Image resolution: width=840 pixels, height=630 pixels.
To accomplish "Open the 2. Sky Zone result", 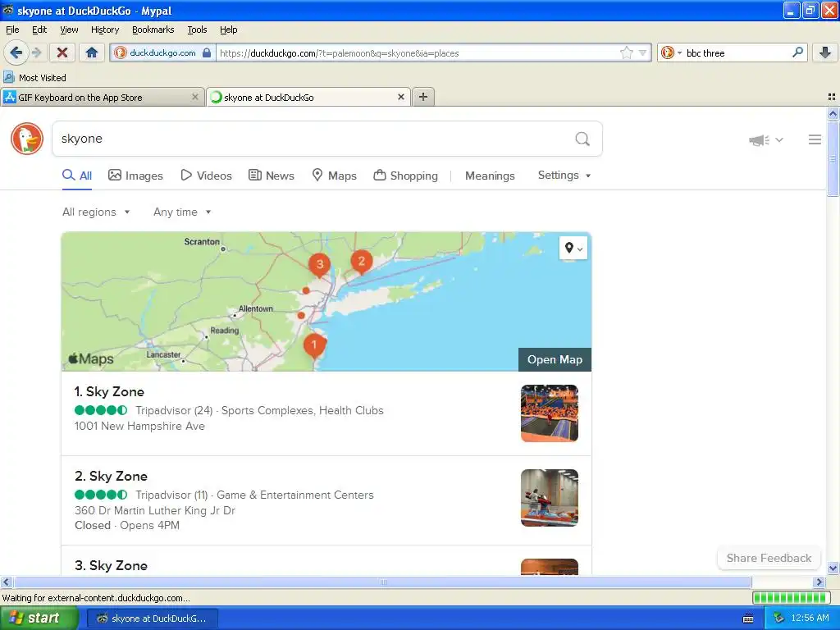I will coord(111,477).
